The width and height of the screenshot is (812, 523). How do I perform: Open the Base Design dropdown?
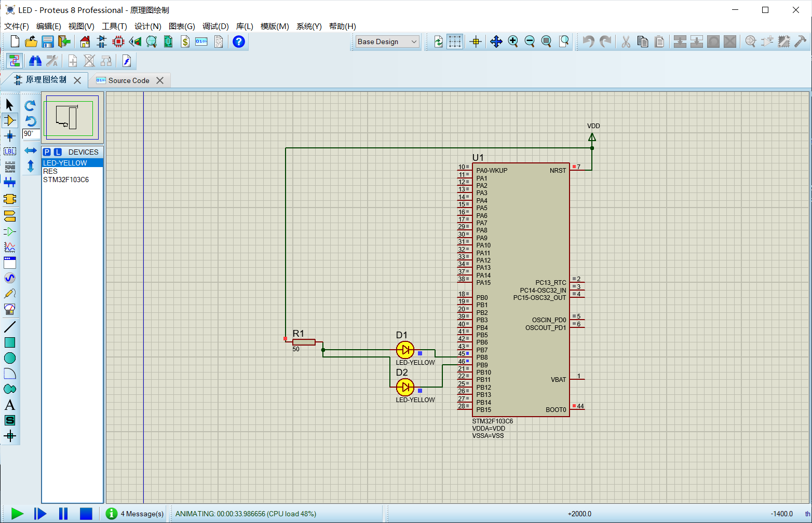click(x=414, y=42)
